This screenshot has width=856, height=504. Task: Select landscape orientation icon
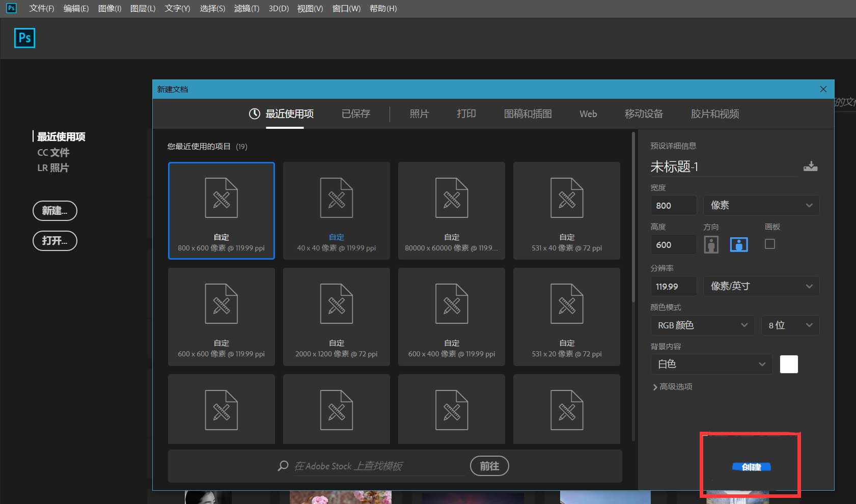click(739, 245)
